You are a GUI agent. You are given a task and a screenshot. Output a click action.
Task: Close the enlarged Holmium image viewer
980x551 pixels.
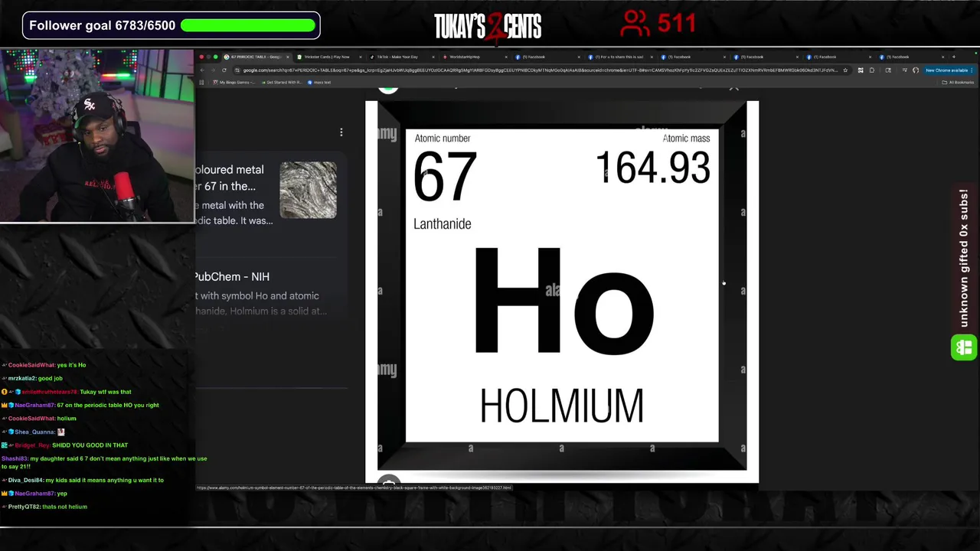click(x=733, y=87)
